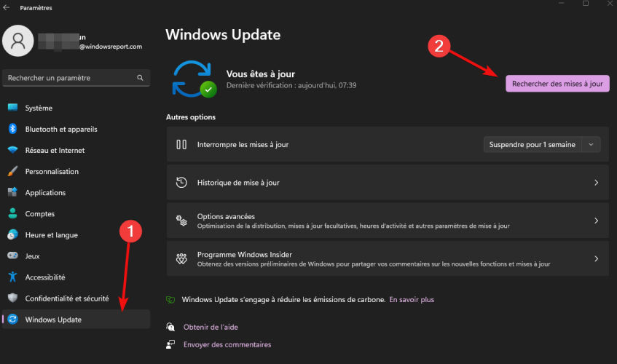Click the large update status sync icon
Image resolution: width=617 pixels, height=364 pixels.
point(194,79)
